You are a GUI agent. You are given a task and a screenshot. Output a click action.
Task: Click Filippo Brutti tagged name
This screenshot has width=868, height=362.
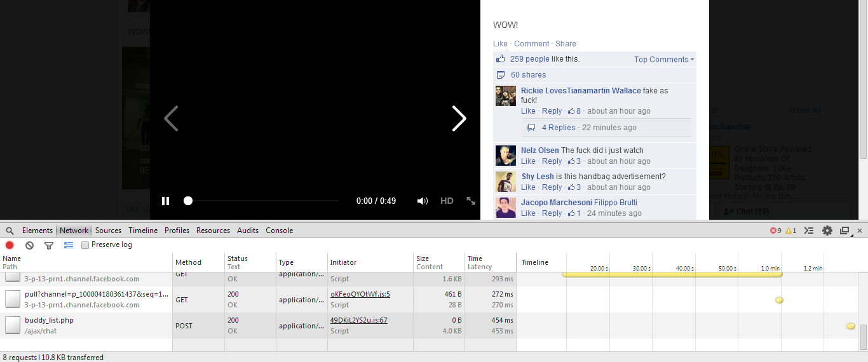pos(616,203)
